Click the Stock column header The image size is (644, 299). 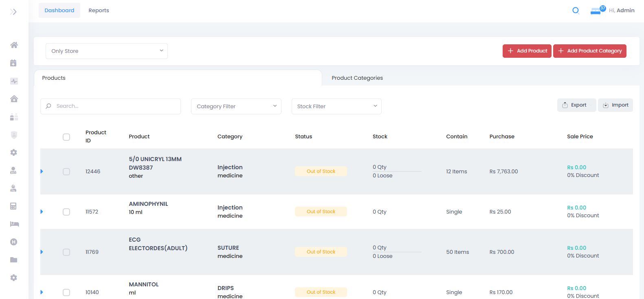click(x=380, y=136)
